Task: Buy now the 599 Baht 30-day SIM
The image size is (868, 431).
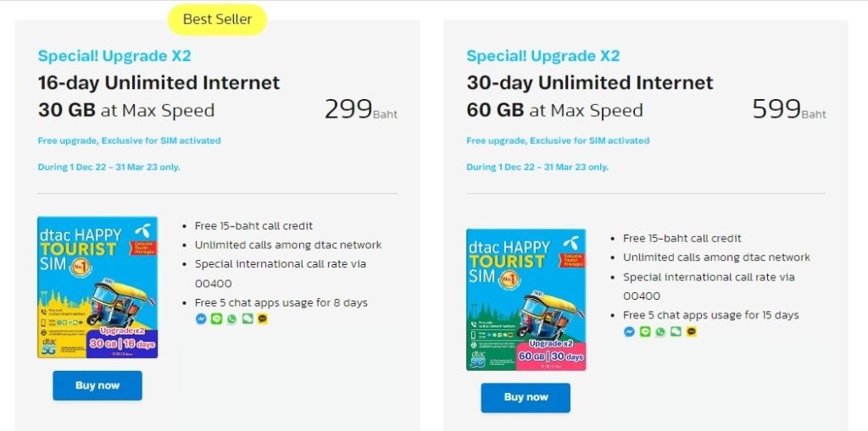Action: click(x=526, y=398)
